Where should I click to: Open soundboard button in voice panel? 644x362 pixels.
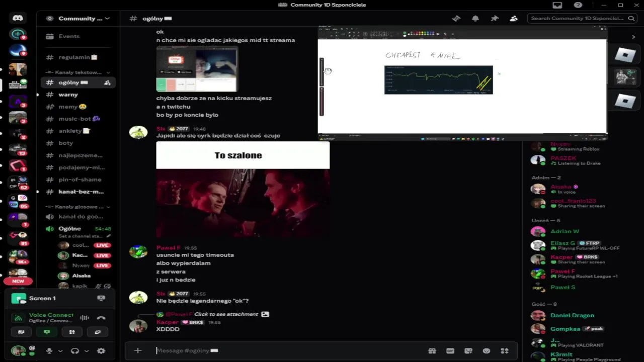point(97,332)
